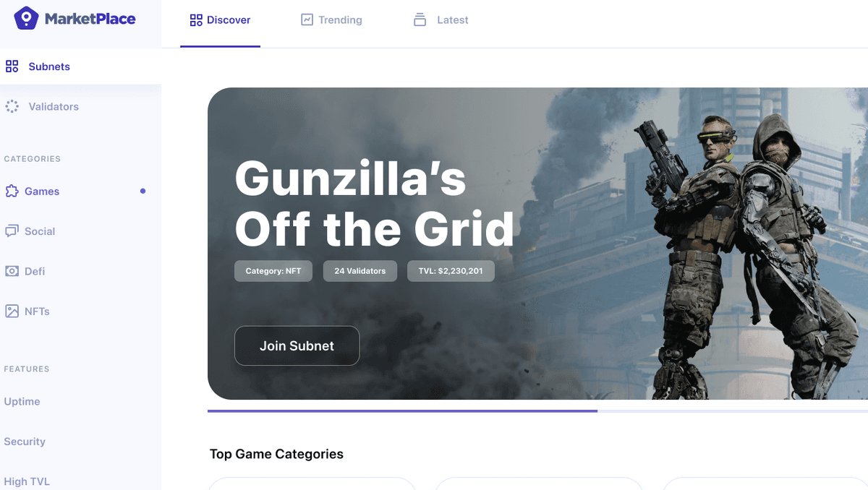Click the banner carousel progress bar

[537, 411]
